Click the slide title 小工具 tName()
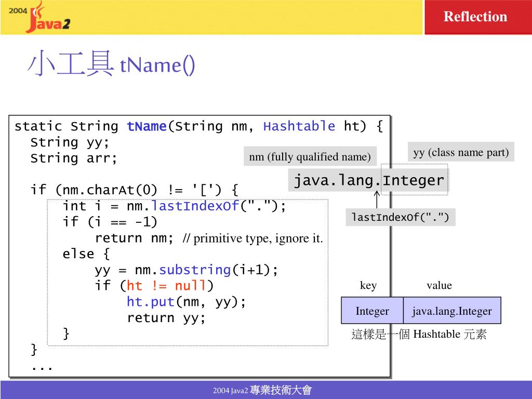Screen dimensions: 532x399 [x=111, y=63]
